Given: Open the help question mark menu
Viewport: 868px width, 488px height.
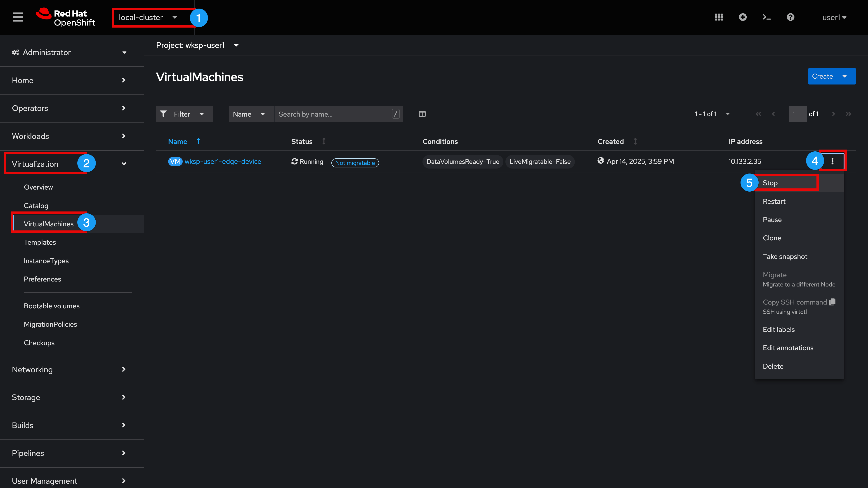Looking at the screenshot, I should [790, 17].
